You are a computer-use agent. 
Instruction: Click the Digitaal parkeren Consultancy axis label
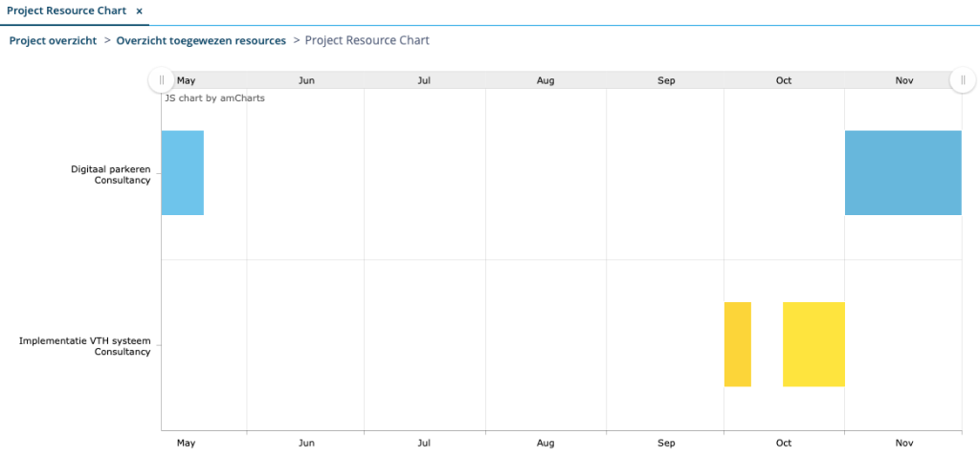pos(111,175)
